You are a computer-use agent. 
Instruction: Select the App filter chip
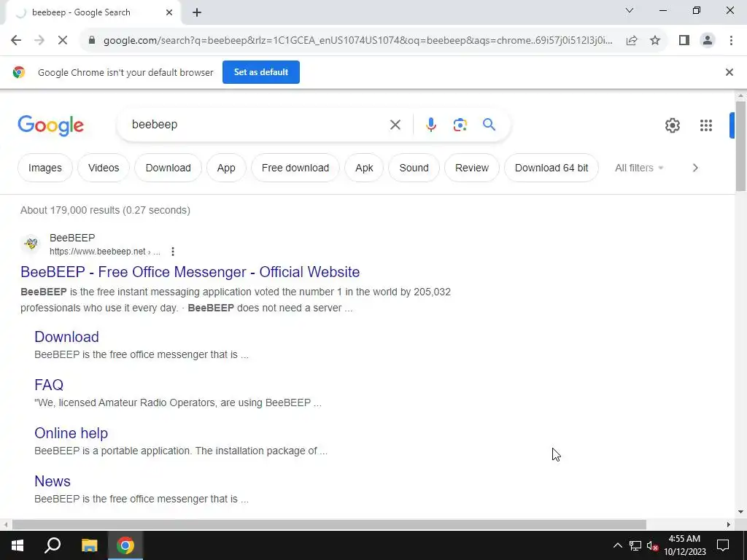[x=226, y=168]
